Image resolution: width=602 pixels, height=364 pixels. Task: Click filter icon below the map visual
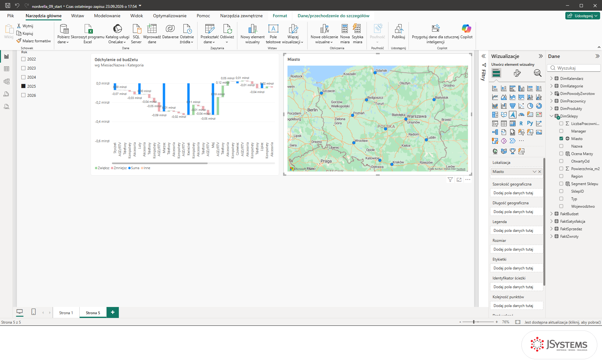(x=450, y=180)
